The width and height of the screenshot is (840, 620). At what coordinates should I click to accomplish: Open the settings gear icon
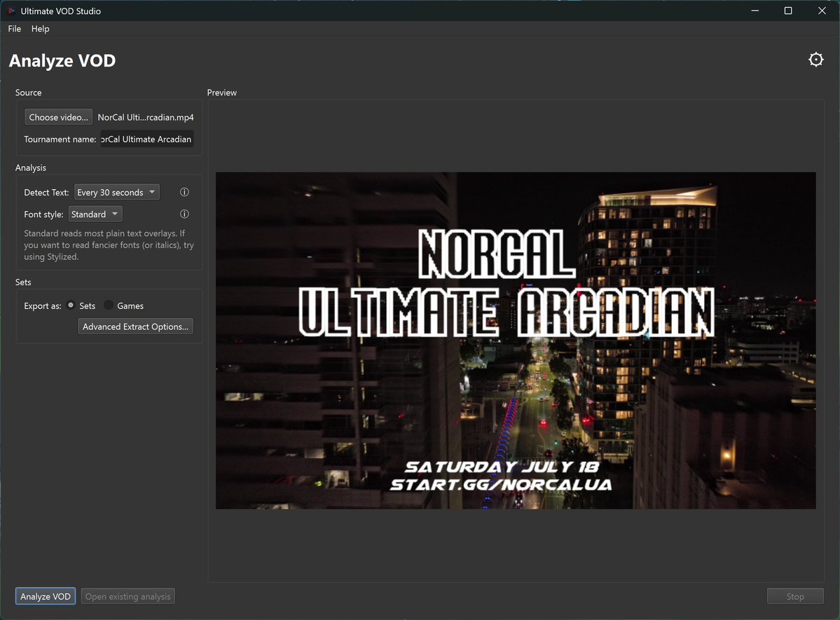point(815,60)
